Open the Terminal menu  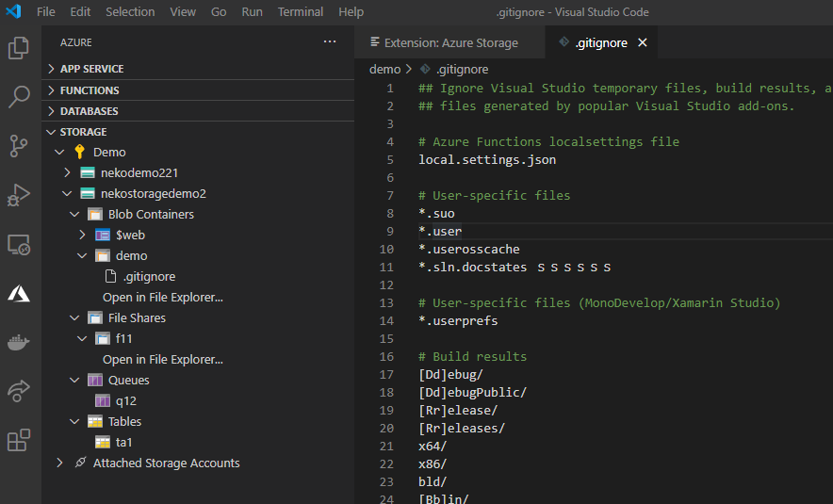pos(300,12)
